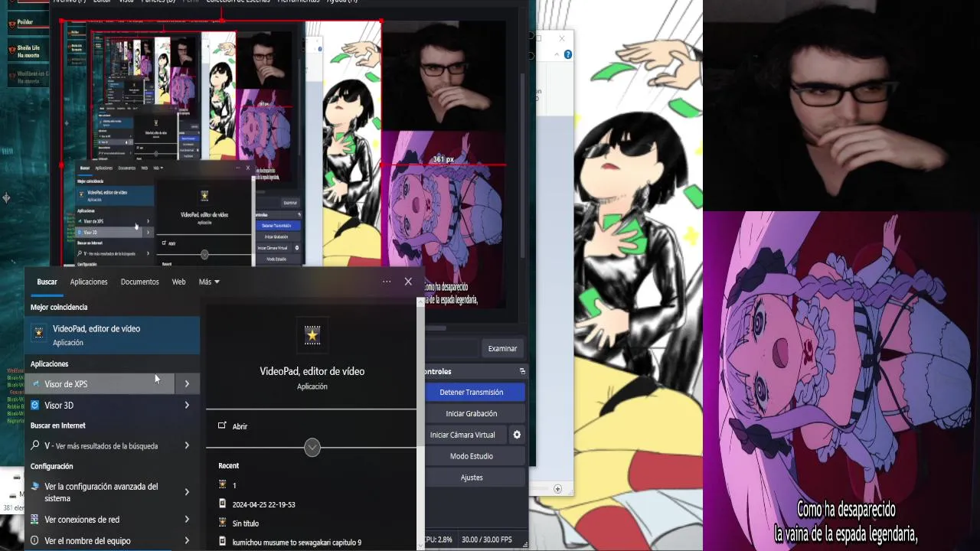Close the Windows search panel
Image resolution: width=980 pixels, height=551 pixels.
(408, 282)
